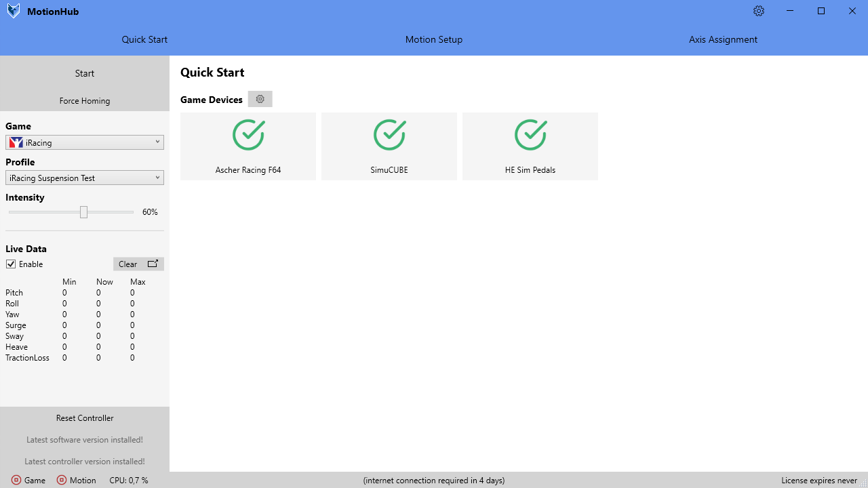Click the HE Sim Pedals checkmark icon
The height and width of the screenshot is (488, 868).
click(530, 135)
